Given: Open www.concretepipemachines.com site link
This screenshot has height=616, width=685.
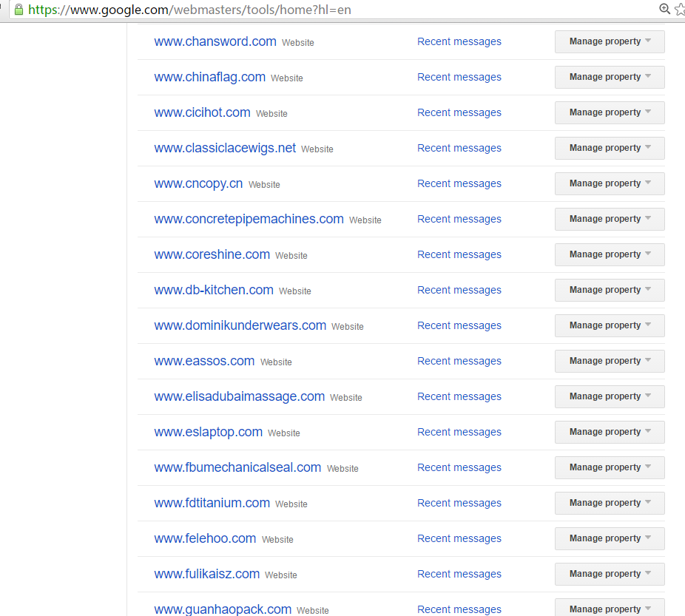Looking at the screenshot, I should pyautogui.click(x=249, y=219).
